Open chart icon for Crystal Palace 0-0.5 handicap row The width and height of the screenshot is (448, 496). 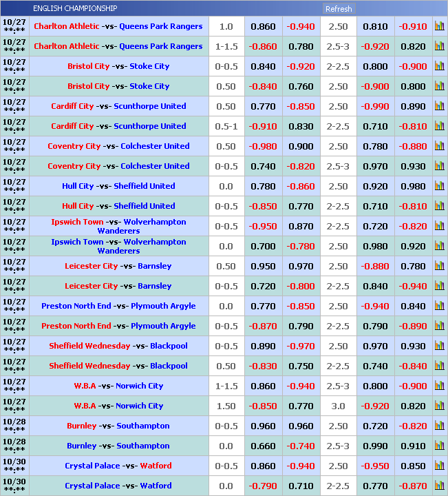[439, 466]
